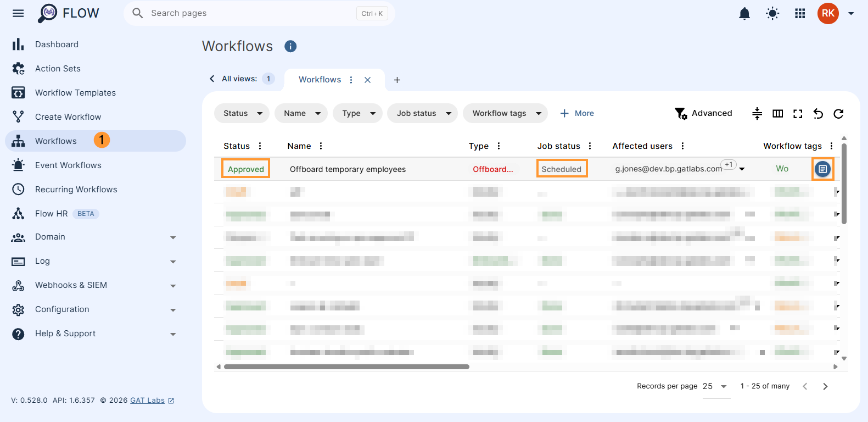Open the notifications bell
This screenshot has width=868, height=422.
[x=744, y=13]
